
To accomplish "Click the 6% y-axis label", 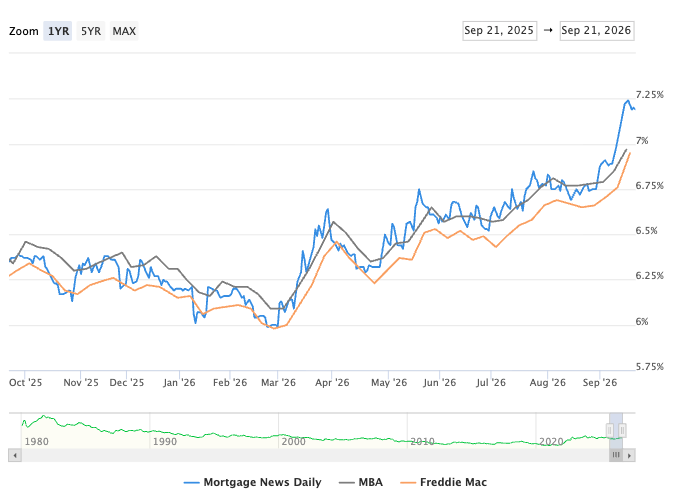I will click(x=642, y=322).
